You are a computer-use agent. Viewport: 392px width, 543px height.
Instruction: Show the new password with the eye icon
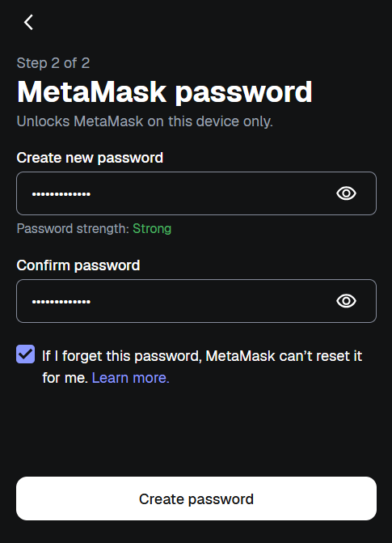pyautogui.click(x=346, y=193)
